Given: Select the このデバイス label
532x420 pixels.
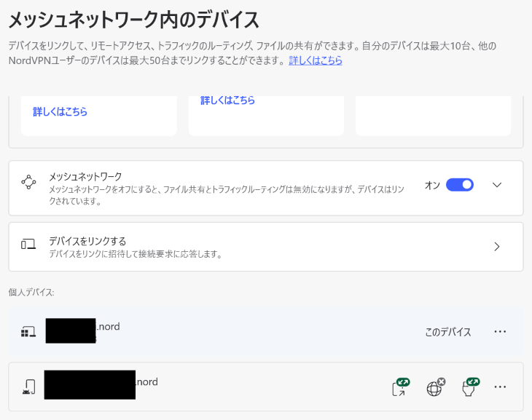Looking at the screenshot, I should coord(448,332).
